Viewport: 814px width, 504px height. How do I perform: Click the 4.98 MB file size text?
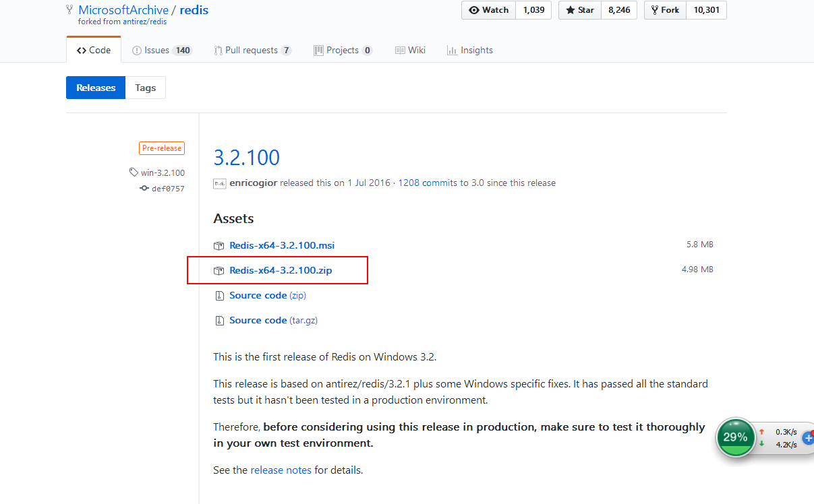coord(697,270)
